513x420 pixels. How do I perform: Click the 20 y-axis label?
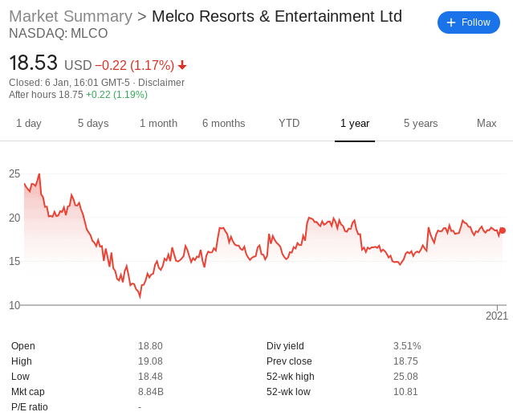[14, 218]
